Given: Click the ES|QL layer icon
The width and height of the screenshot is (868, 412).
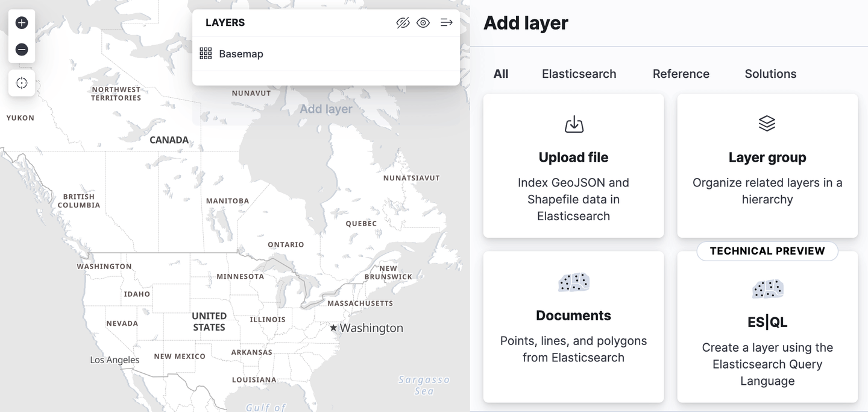Looking at the screenshot, I should pos(767,289).
